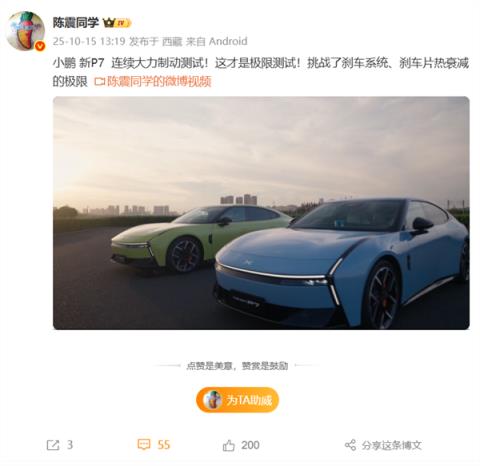Open the 陈震同学 username link
The width and height of the screenshot is (480, 466).
[x=76, y=23]
